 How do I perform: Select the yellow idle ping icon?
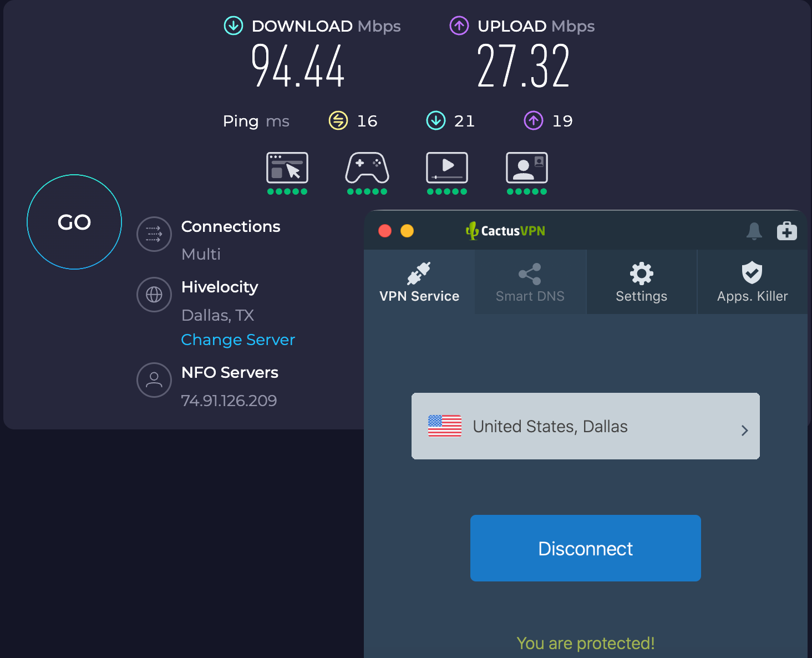point(338,120)
